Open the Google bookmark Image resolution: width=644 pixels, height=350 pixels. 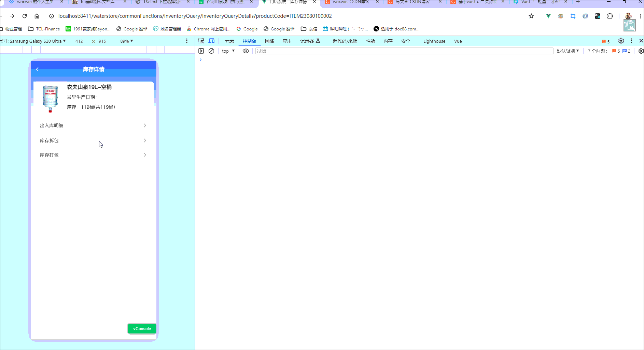[x=247, y=29]
